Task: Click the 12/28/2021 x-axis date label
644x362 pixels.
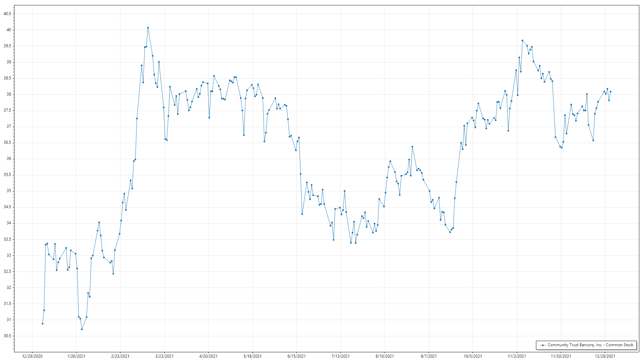Action: click(x=605, y=356)
